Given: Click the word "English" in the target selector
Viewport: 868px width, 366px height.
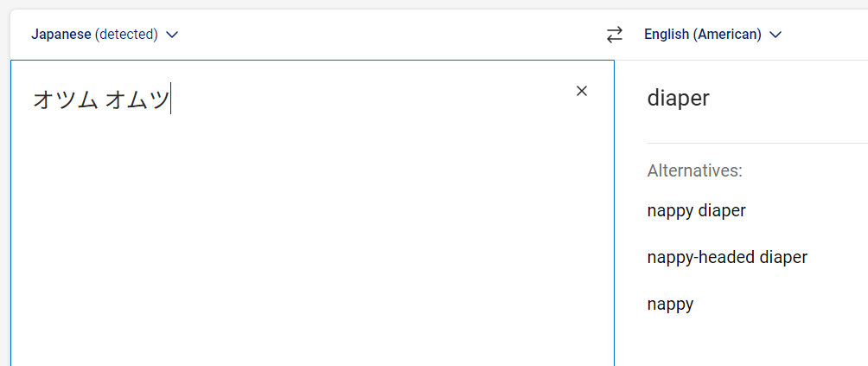Looking at the screenshot, I should (x=667, y=35).
